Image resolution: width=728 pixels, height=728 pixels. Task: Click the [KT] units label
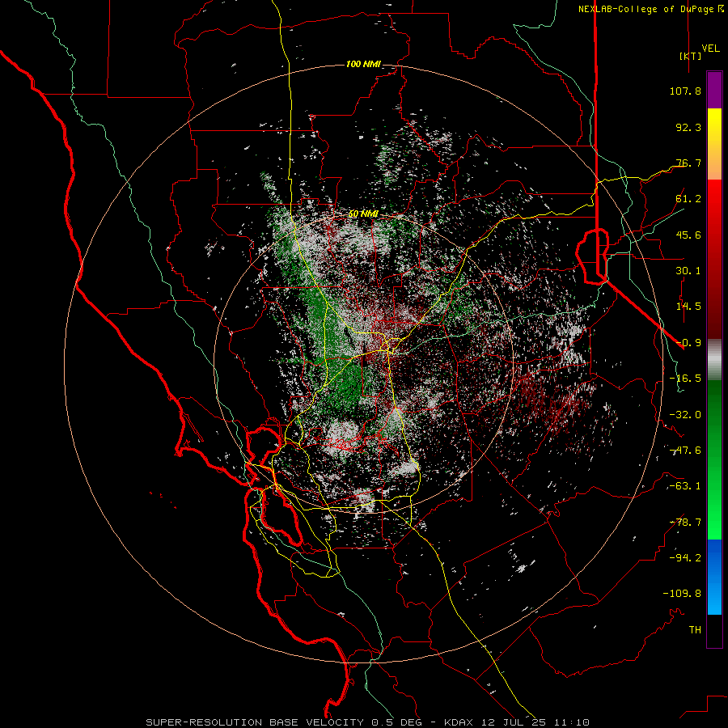point(691,56)
